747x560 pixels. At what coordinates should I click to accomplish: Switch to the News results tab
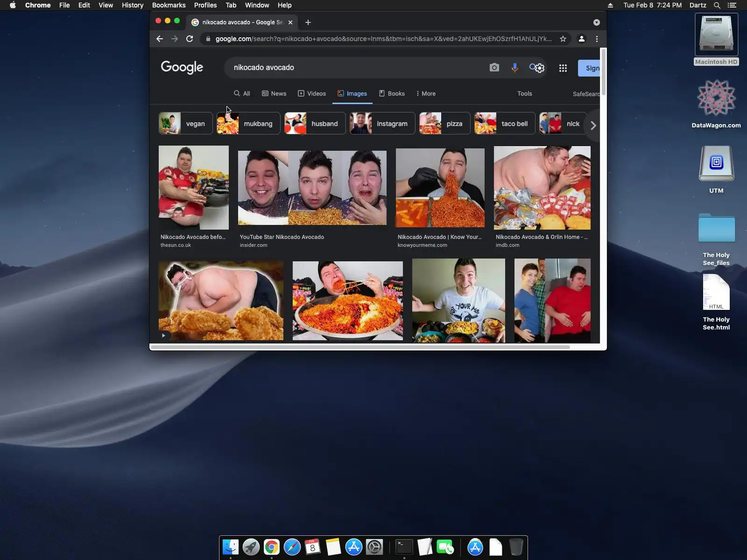click(274, 93)
